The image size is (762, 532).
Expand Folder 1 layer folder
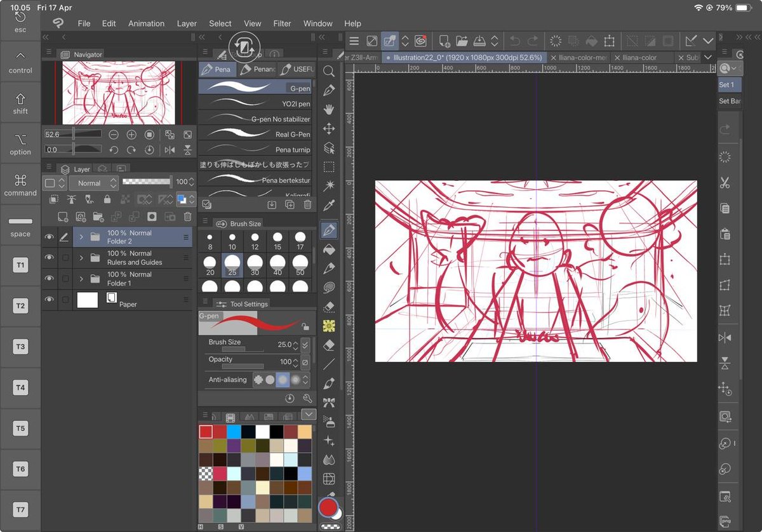pyautogui.click(x=82, y=279)
